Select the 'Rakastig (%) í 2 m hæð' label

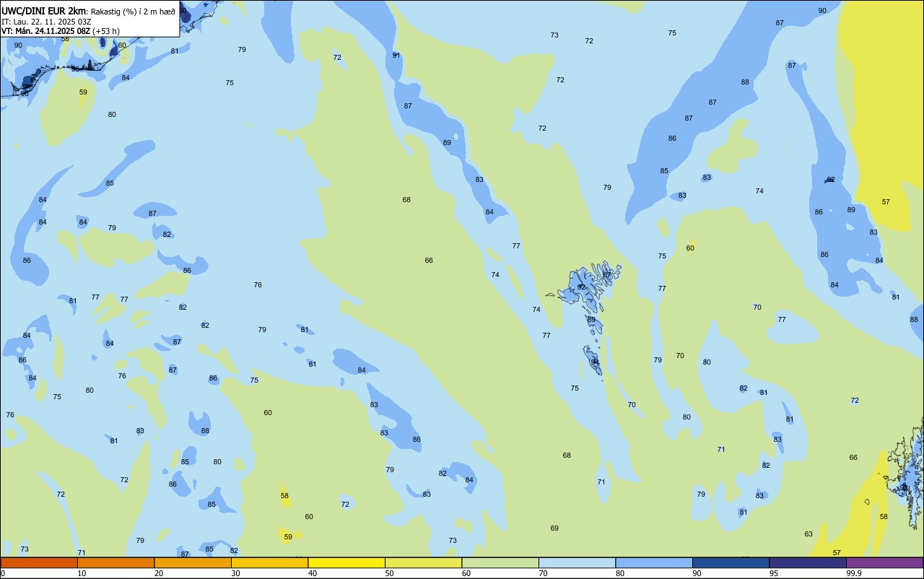pyautogui.click(x=133, y=12)
